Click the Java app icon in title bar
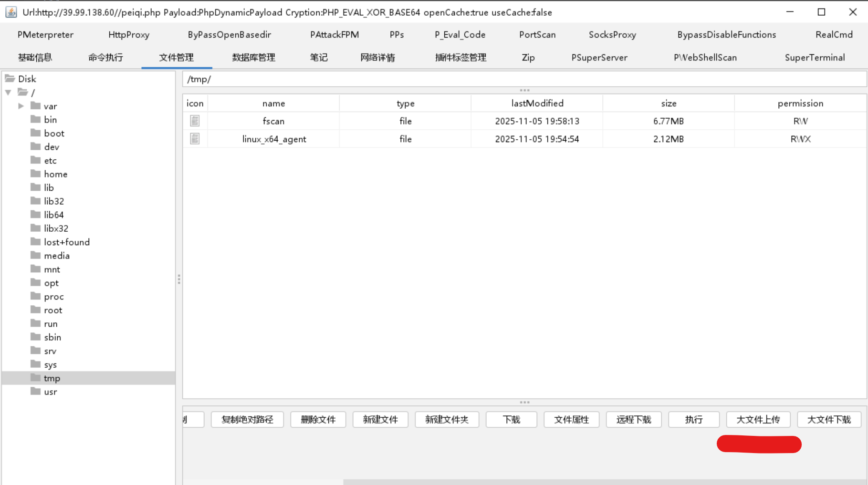 coord(11,12)
